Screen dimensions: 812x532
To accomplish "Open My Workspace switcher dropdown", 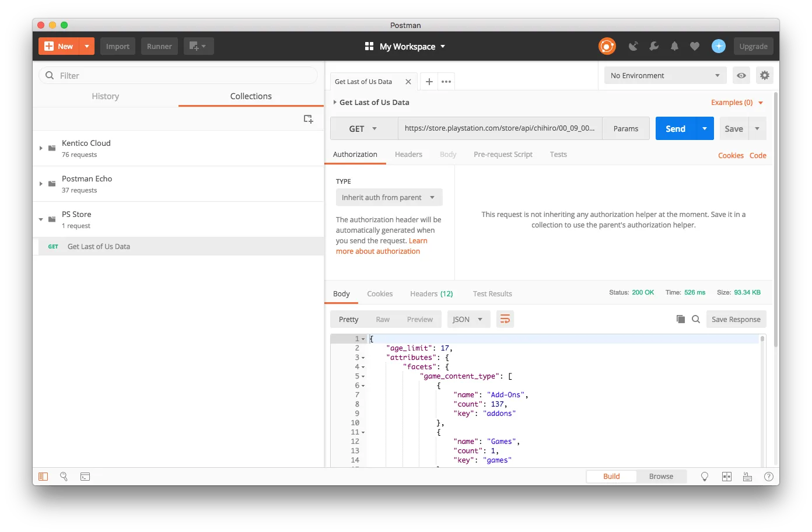I will 405,46.
